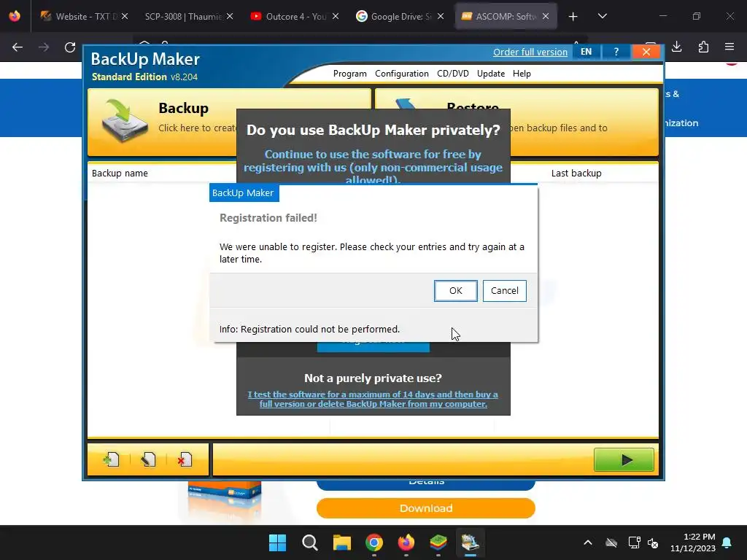Open BackUp Maker help question mark button

tap(616, 52)
